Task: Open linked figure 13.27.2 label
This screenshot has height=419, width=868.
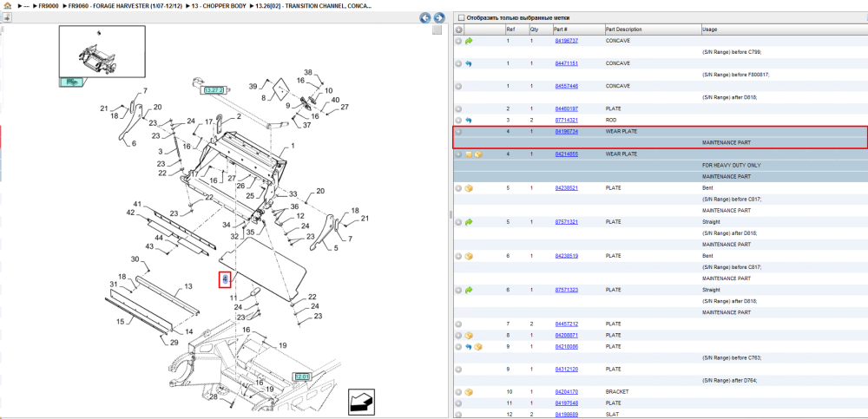Action: (214, 89)
